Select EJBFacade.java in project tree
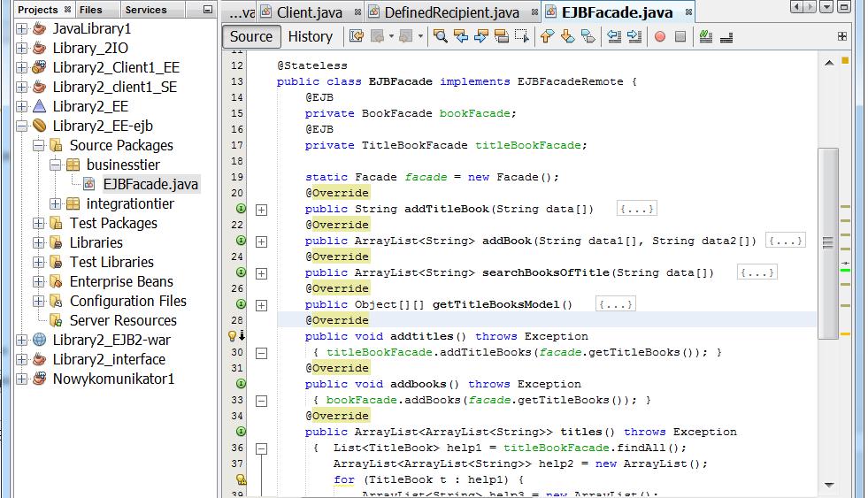This screenshot has height=498, width=868. (150, 184)
